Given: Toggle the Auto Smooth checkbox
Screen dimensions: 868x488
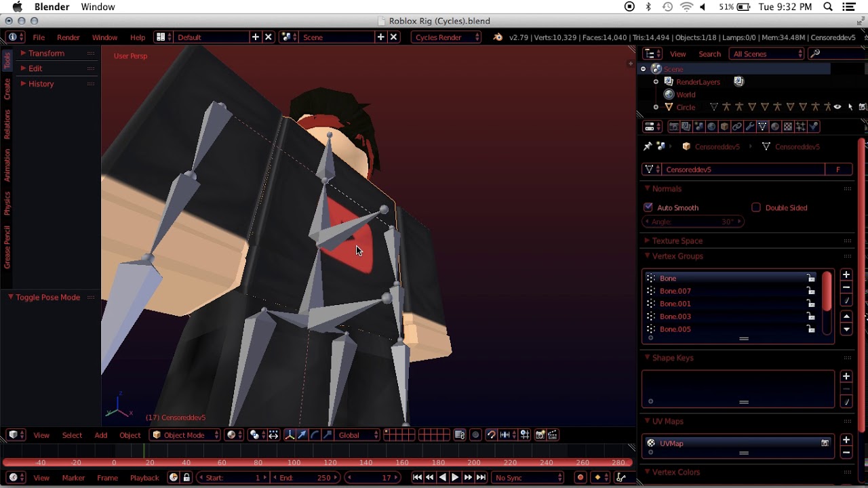Looking at the screenshot, I should tap(648, 207).
